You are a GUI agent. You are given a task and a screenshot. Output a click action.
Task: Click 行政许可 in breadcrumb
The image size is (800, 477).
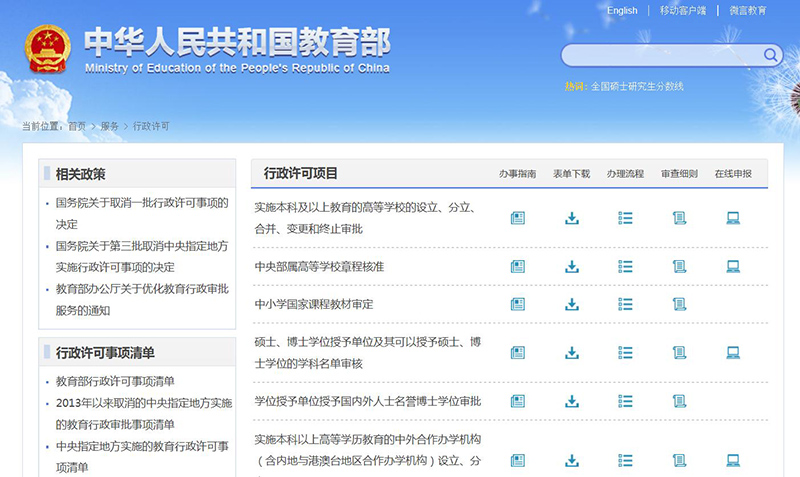[151, 126]
